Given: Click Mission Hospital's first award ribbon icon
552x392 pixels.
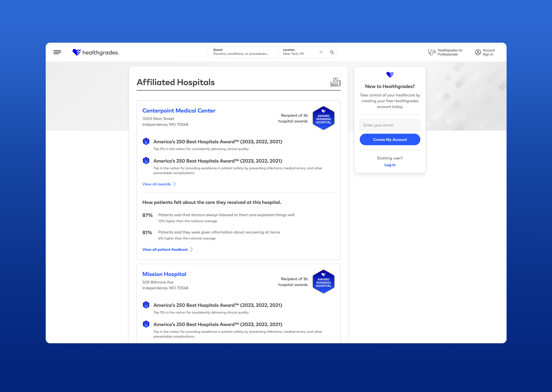Looking at the screenshot, I should [146, 305].
